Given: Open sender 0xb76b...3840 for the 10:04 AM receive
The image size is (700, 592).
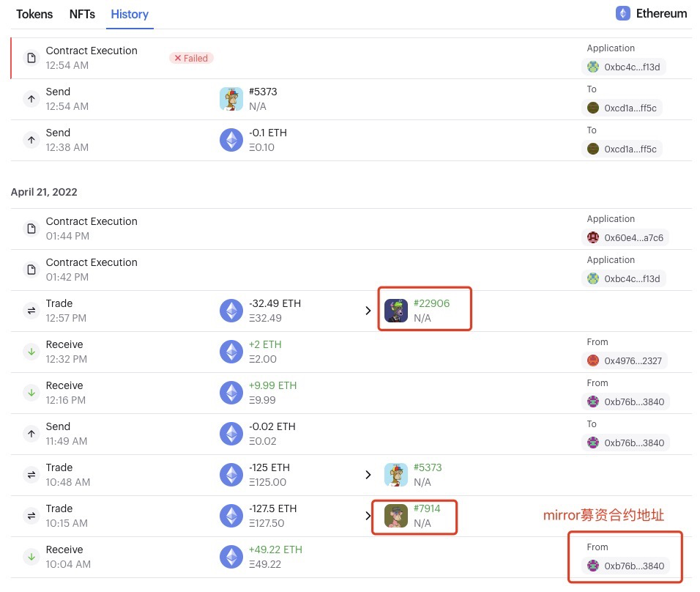Looking at the screenshot, I should coord(626,566).
